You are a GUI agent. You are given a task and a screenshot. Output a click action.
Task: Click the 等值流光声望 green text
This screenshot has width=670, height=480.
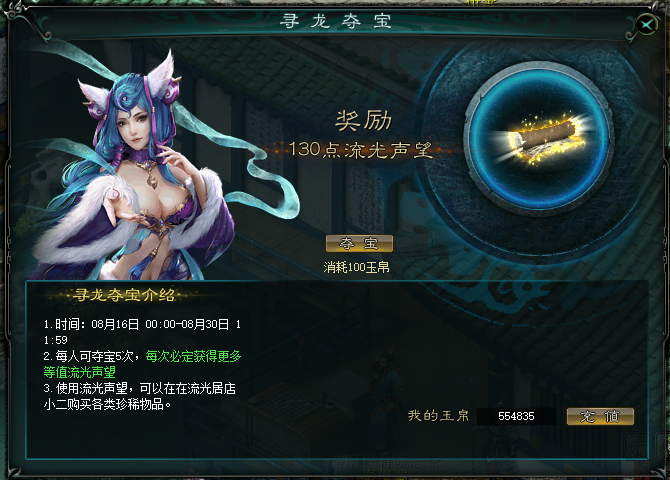79,372
